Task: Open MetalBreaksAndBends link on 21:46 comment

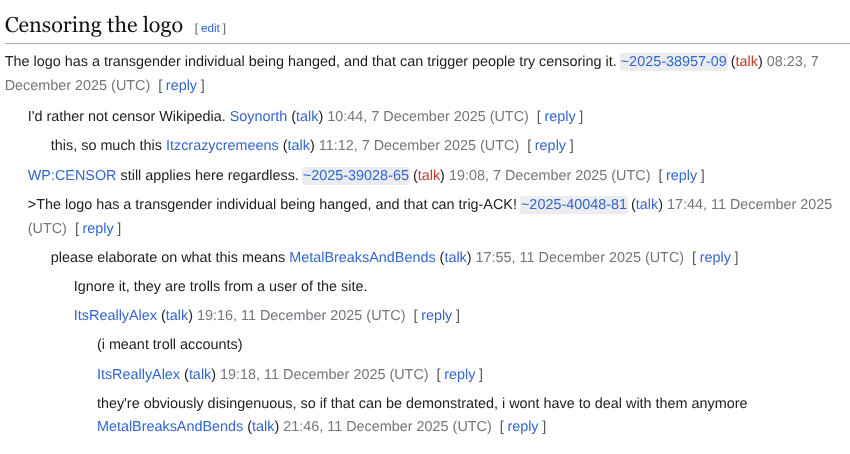Action: 170,427
